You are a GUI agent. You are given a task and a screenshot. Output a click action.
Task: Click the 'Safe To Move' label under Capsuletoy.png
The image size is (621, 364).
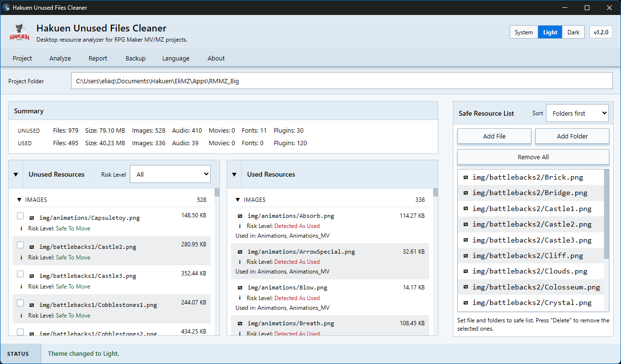pos(73,228)
